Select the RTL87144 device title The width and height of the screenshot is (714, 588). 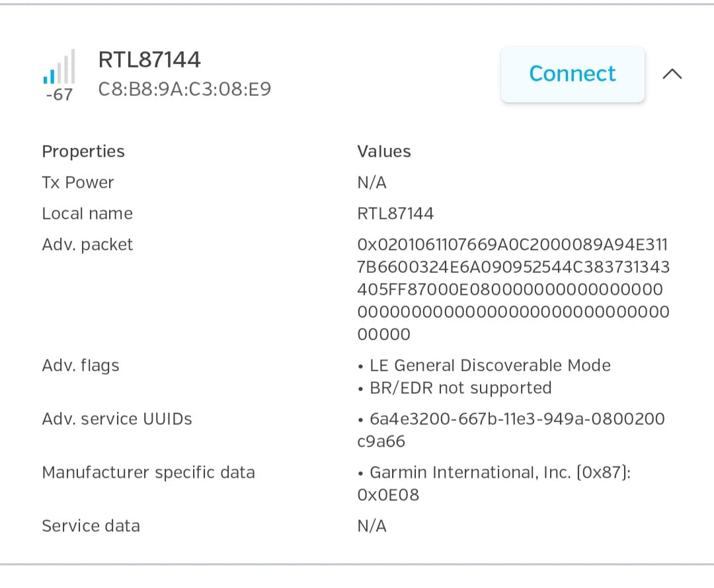click(149, 59)
